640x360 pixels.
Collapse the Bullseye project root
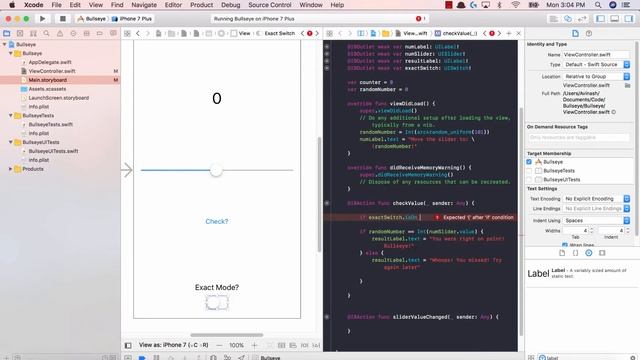click(x=4, y=44)
